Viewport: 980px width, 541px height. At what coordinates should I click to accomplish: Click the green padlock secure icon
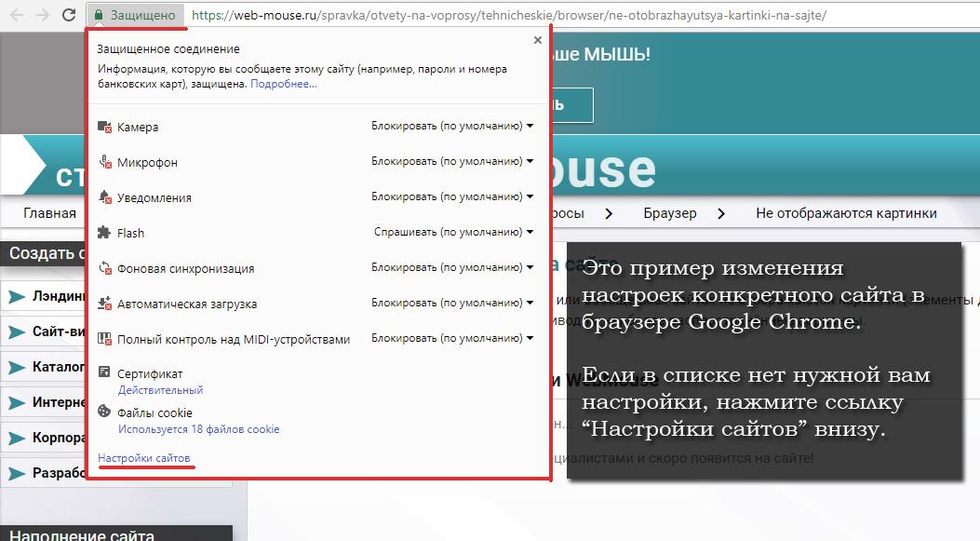[98, 15]
